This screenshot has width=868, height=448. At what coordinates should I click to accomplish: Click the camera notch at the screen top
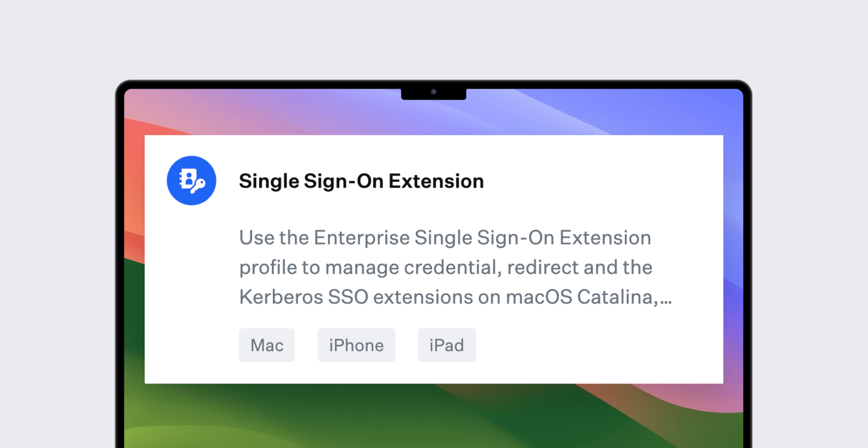[433, 93]
